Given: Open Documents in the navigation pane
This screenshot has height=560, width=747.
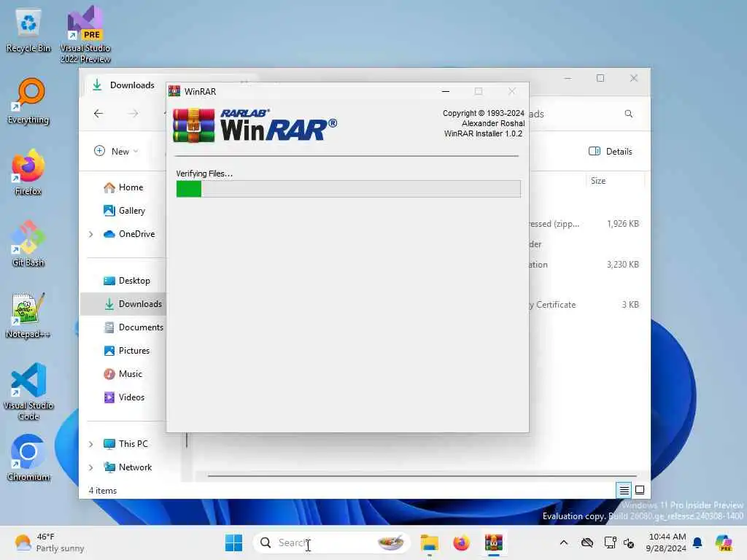Looking at the screenshot, I should coord(133,327).
